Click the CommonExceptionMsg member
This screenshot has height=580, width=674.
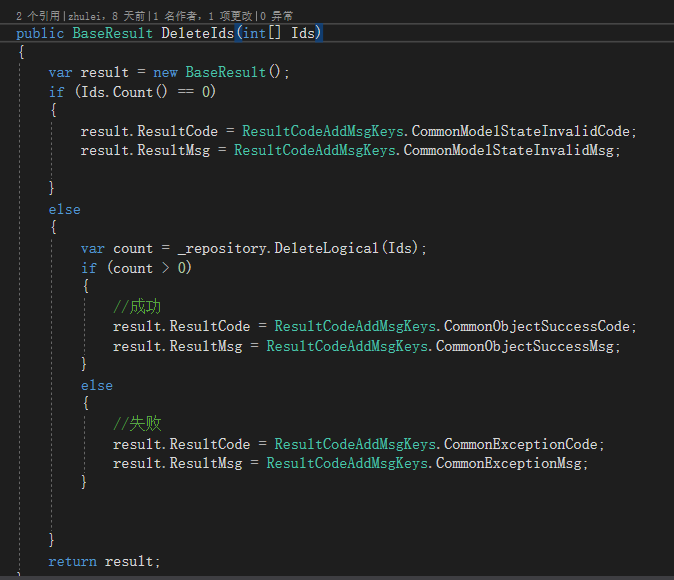click(509, 463)
